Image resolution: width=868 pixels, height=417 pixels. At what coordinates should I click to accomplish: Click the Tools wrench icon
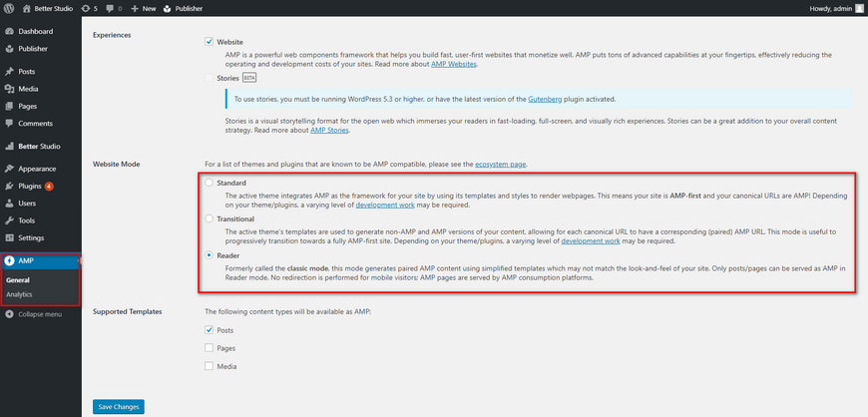click(x=9, y=220)
